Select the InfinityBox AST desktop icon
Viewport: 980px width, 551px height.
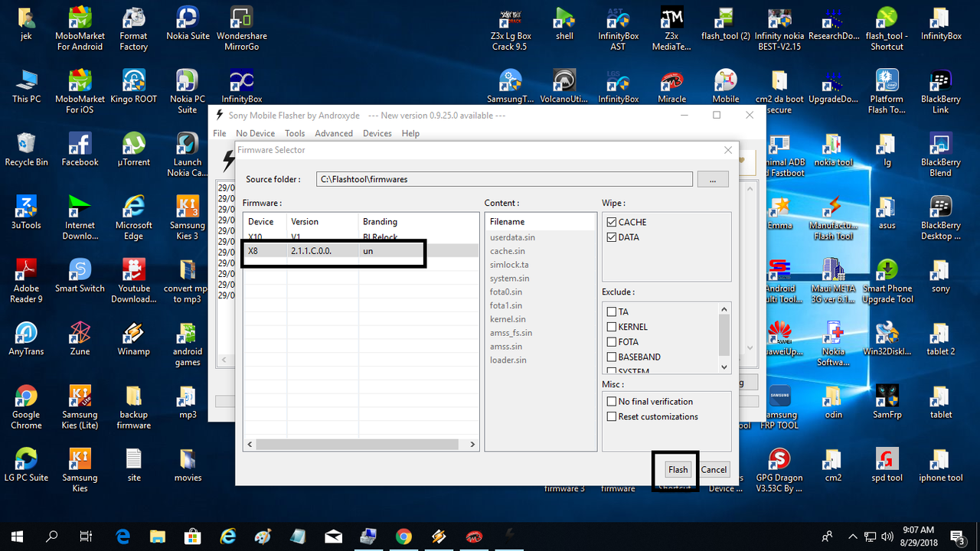(618, 29)
